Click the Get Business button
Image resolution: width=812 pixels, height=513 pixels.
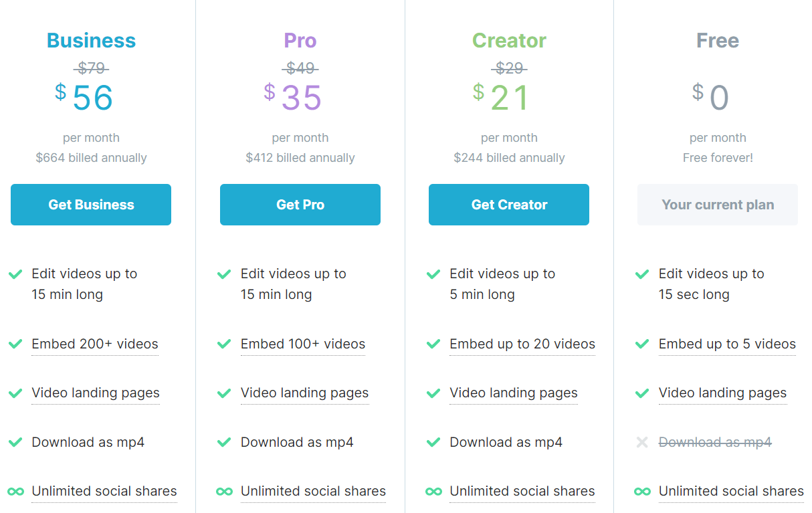point(91,205)
